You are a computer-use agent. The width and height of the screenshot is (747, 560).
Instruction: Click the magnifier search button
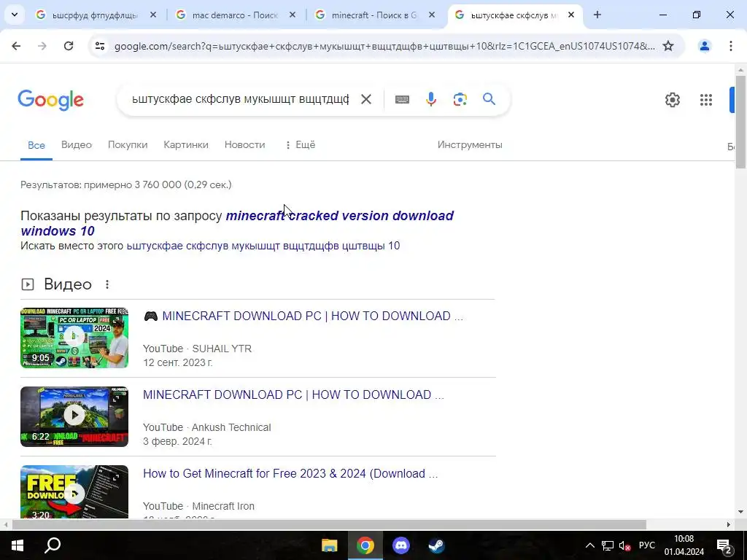489,99
